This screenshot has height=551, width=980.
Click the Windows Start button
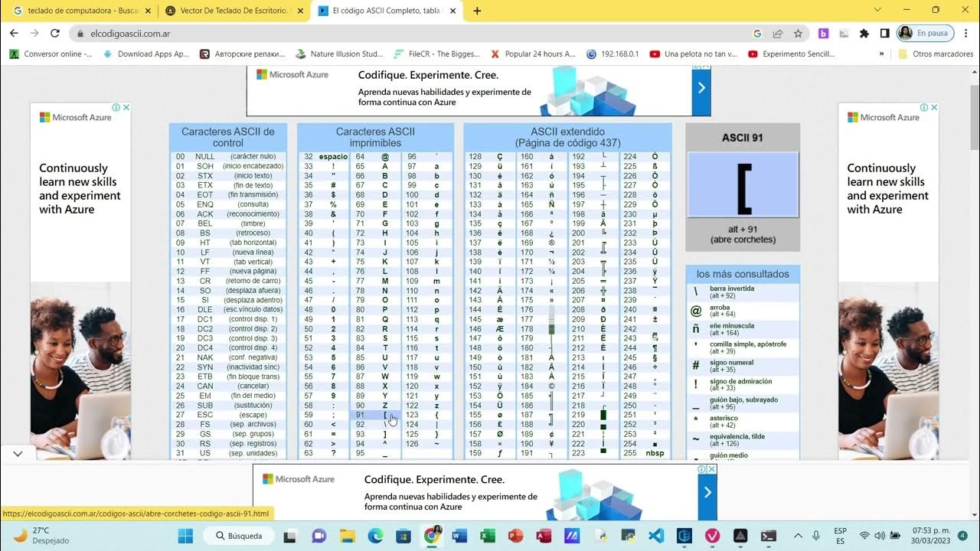(x=185, y=536)
